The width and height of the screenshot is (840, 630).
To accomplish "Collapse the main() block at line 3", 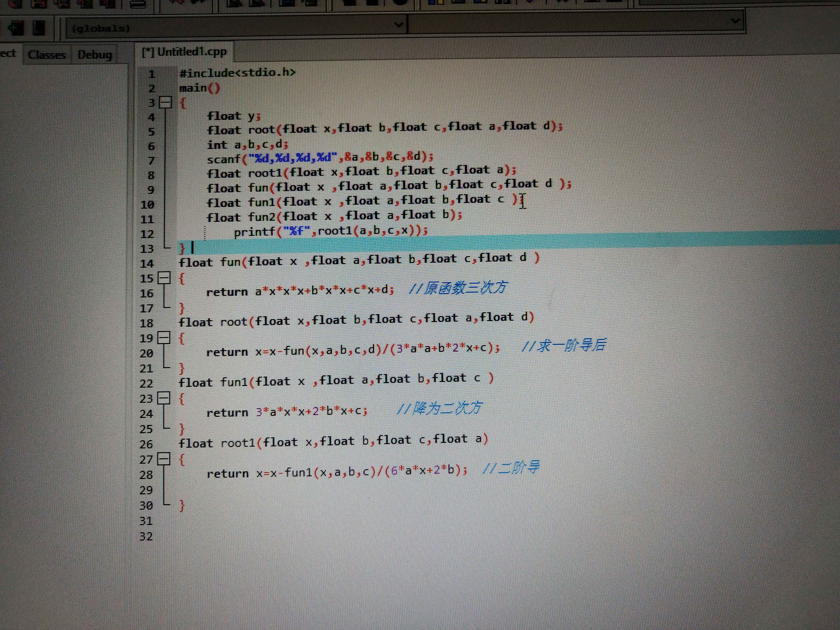I will pos(165,102).
